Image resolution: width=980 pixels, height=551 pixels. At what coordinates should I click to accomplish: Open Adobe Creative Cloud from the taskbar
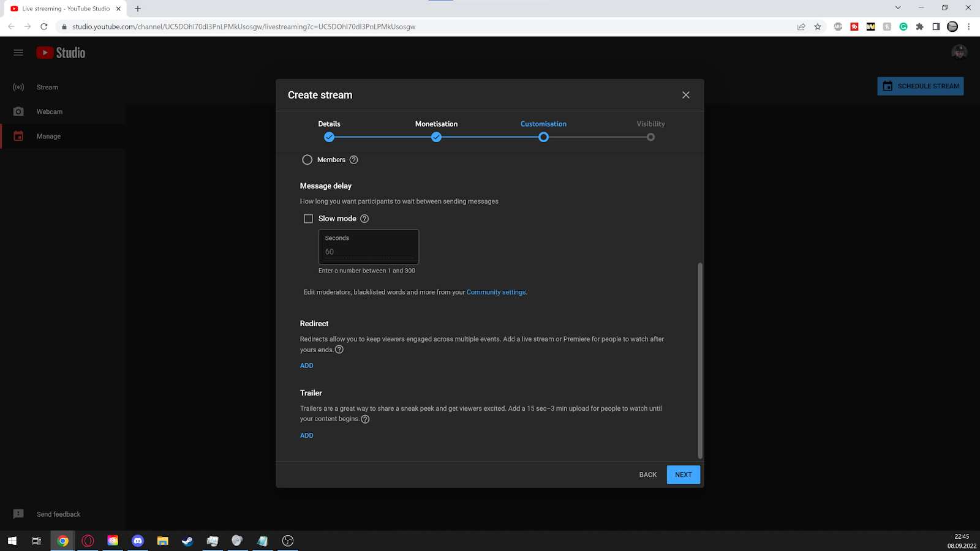click(113, 541)
